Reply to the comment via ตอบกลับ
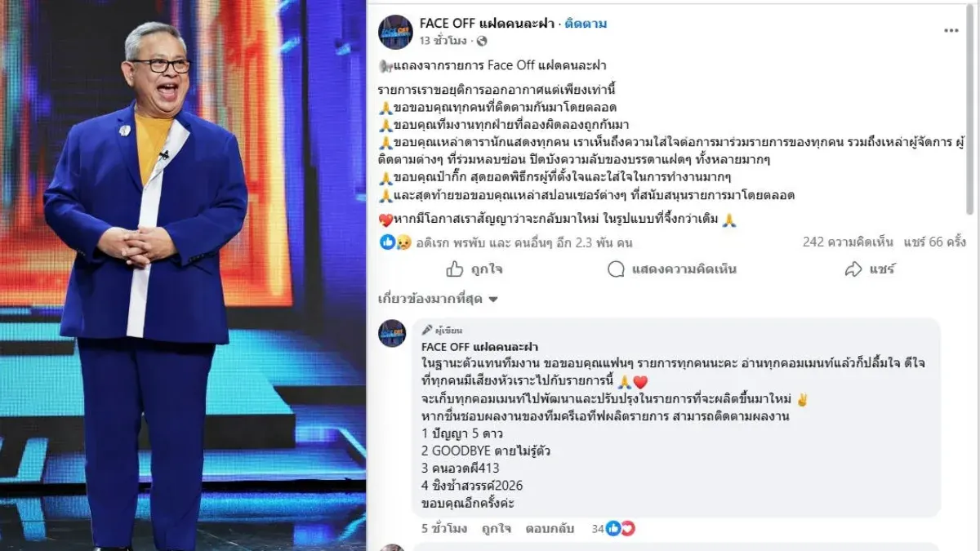Screen dimensions: 980x551 coord(549,528)
